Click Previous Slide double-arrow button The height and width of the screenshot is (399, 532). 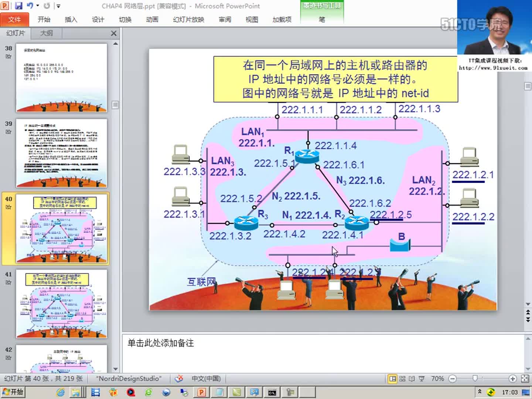528,313
